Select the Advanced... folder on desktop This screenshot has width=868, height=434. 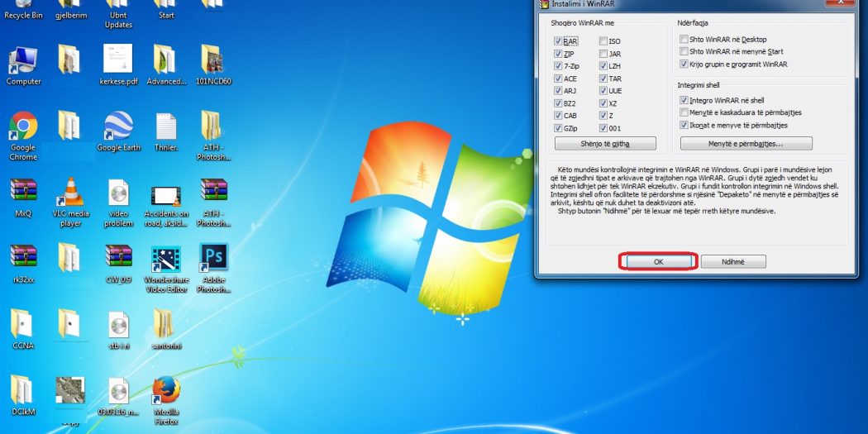click(166, 65)
